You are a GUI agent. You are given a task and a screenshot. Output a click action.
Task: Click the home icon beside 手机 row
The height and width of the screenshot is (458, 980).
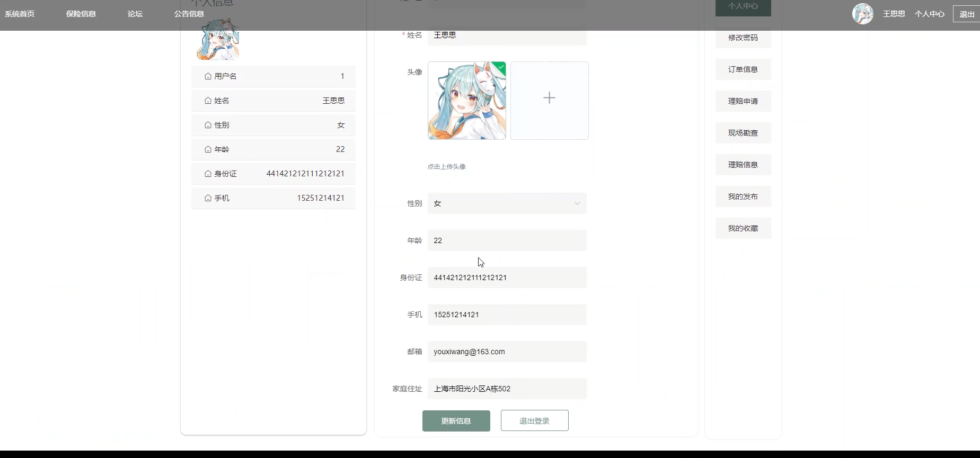(x=208, y=198)
